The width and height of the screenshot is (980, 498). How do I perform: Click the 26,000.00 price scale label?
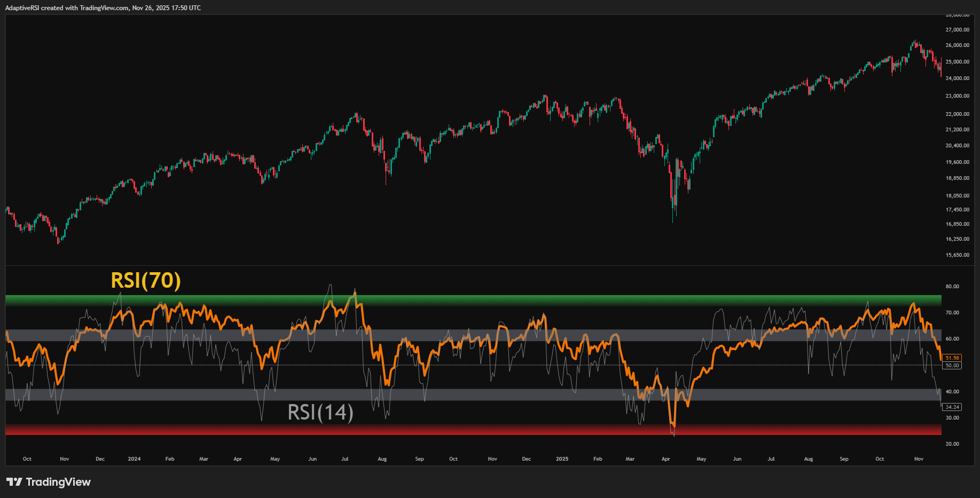coord(958,45)
